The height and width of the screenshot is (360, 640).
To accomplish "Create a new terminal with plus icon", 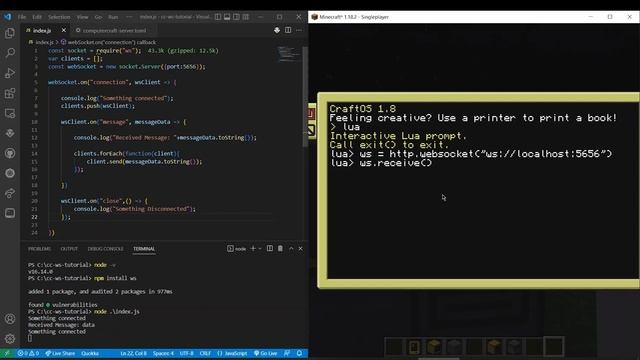I will click(253, 248).
